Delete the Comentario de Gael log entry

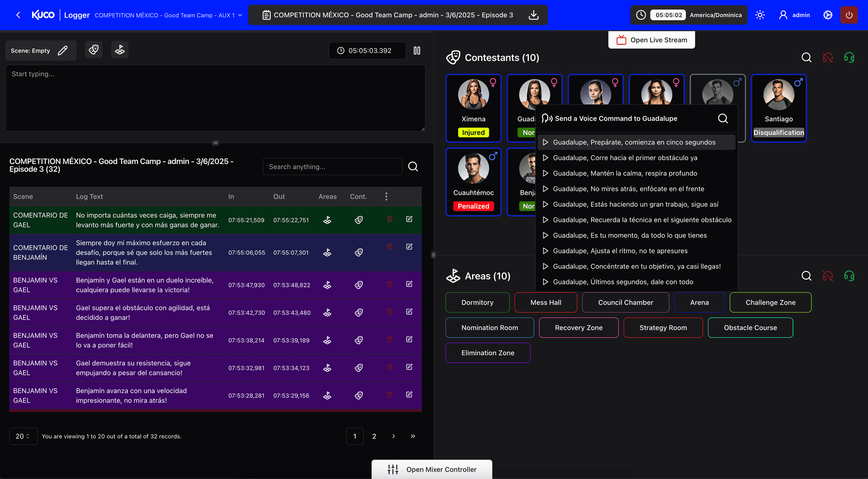point(389,219)
